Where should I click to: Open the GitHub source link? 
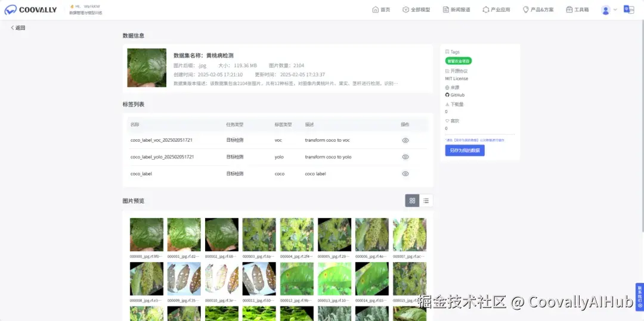click(454, 95)
